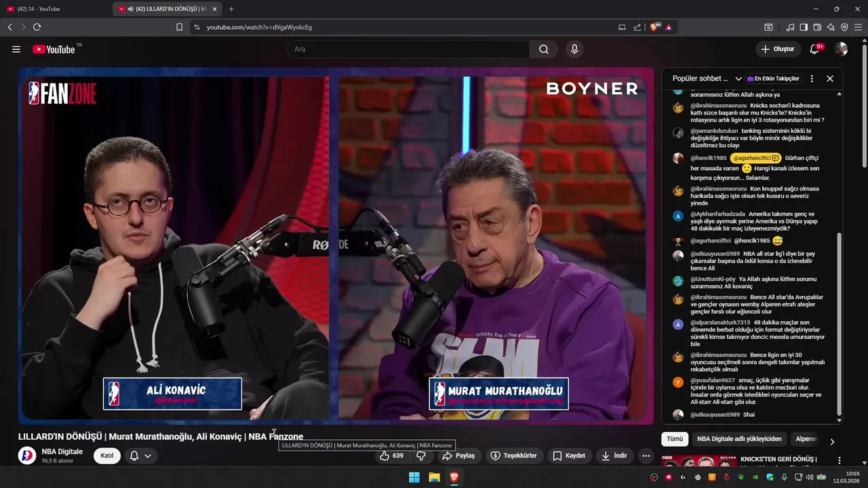Click @yusufalan9627 chat username
The height and width of the screenshot is (488, 868).
[713, 381]
